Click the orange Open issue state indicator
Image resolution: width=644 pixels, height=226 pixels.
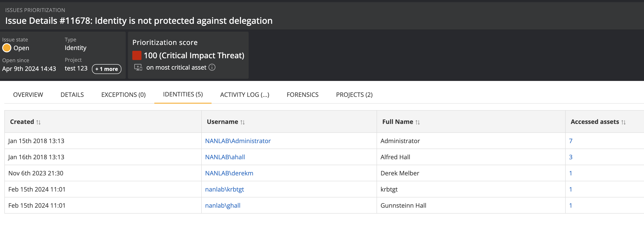(7, 48)
